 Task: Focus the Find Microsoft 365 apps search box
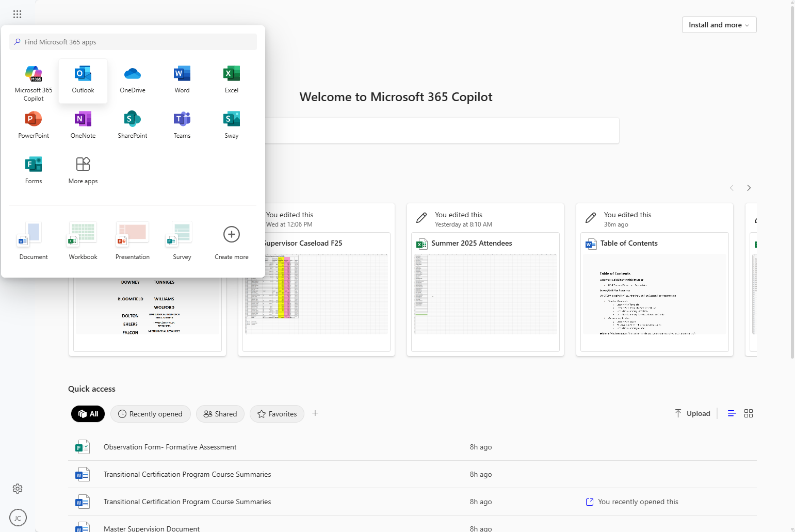click(133, 42)
